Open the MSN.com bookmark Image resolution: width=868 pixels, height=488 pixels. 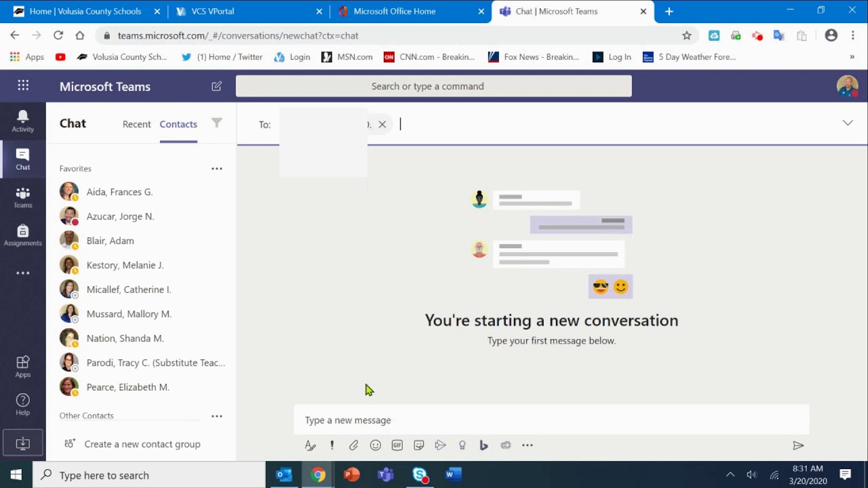tap(347, 57)
